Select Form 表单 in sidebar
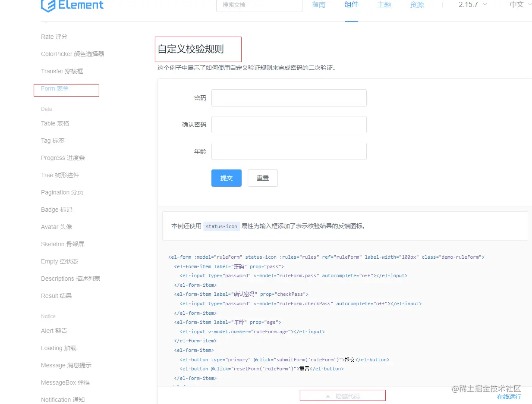Screen dimensions: 532x404 click(x=55, y=88)
